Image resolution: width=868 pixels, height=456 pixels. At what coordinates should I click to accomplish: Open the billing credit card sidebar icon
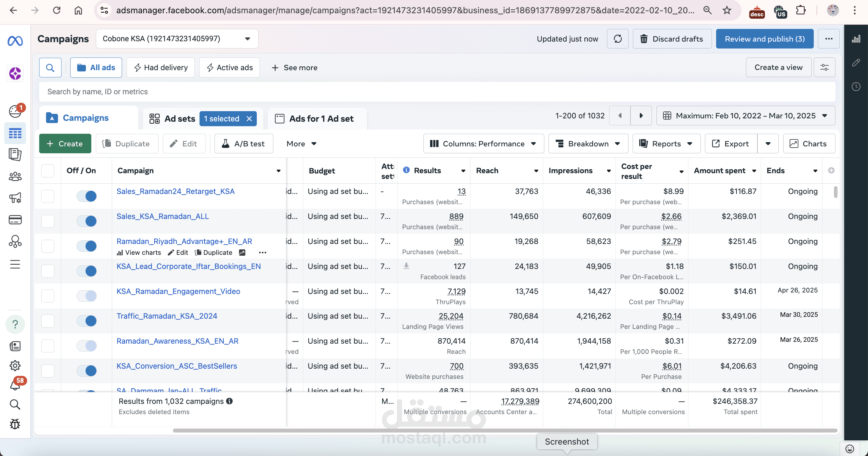15,220
